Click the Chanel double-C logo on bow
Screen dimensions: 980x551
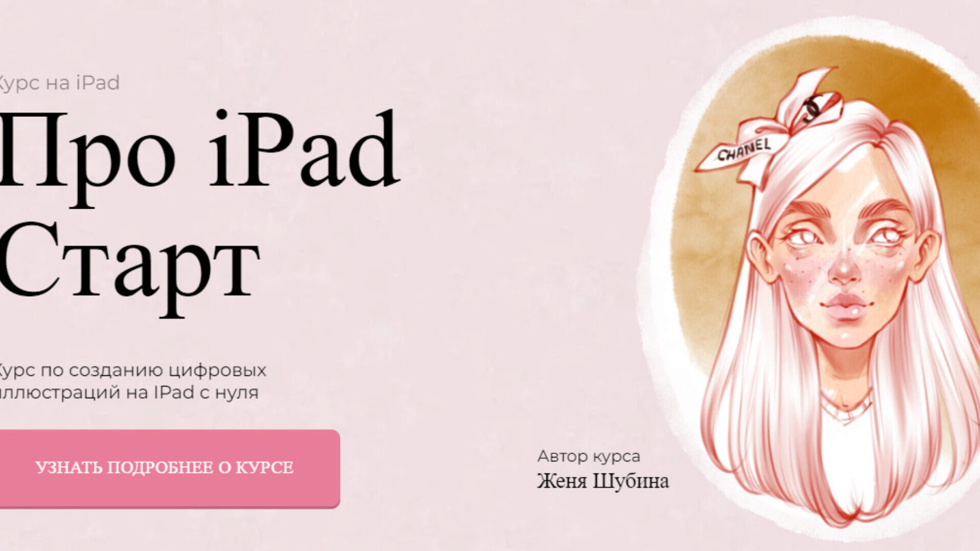pos(812,108)
